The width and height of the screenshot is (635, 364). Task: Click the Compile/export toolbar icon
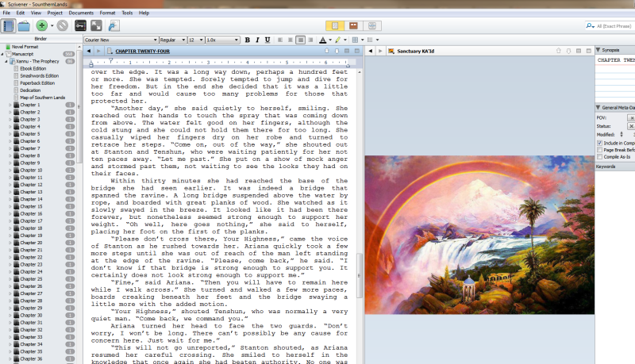114,26
